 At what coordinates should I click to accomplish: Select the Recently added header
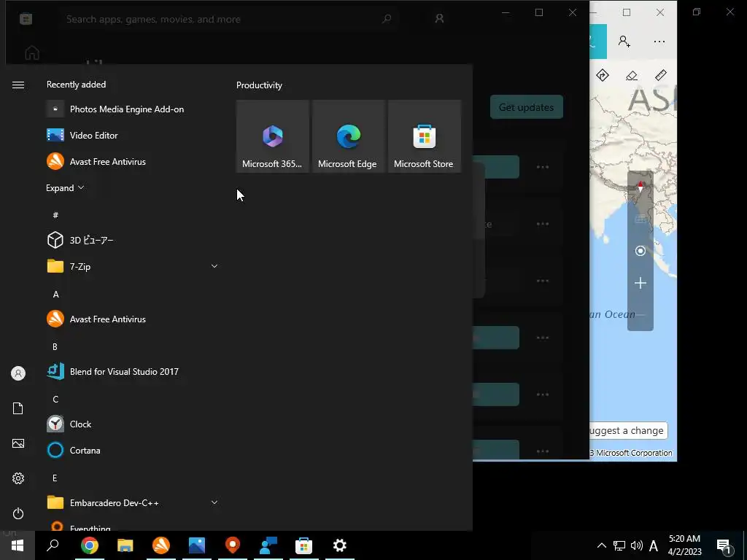(76, 85)
